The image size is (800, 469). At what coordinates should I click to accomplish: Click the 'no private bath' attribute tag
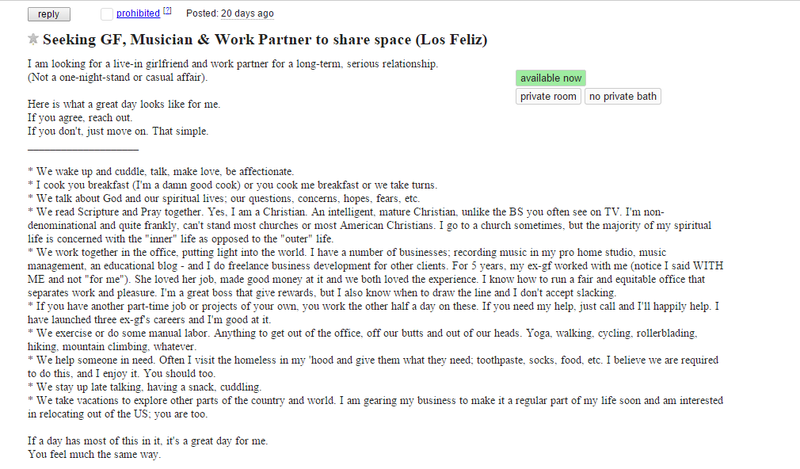pyautogui.click(x=622, y=96)
